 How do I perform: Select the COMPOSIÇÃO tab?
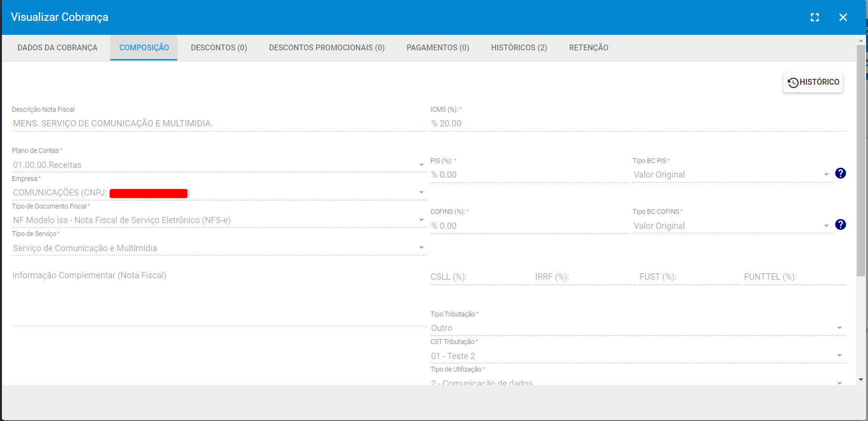(x=144, y=47)
